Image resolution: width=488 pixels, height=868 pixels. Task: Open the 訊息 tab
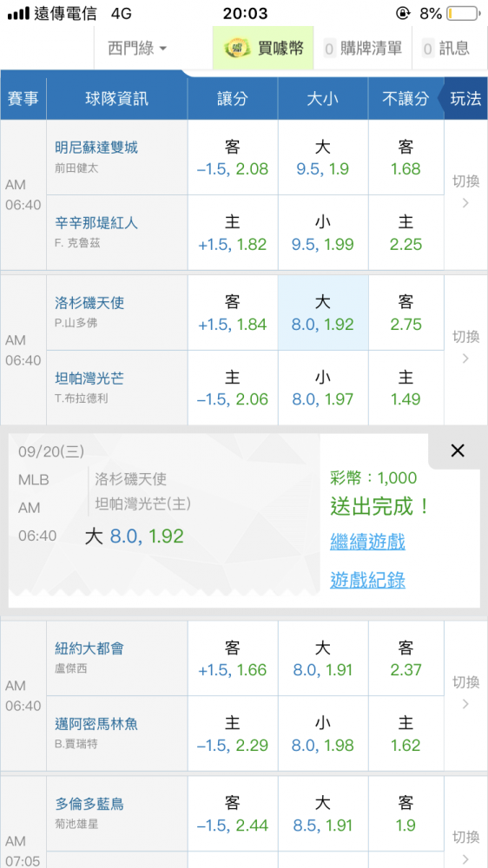click(x=446, y=48)
